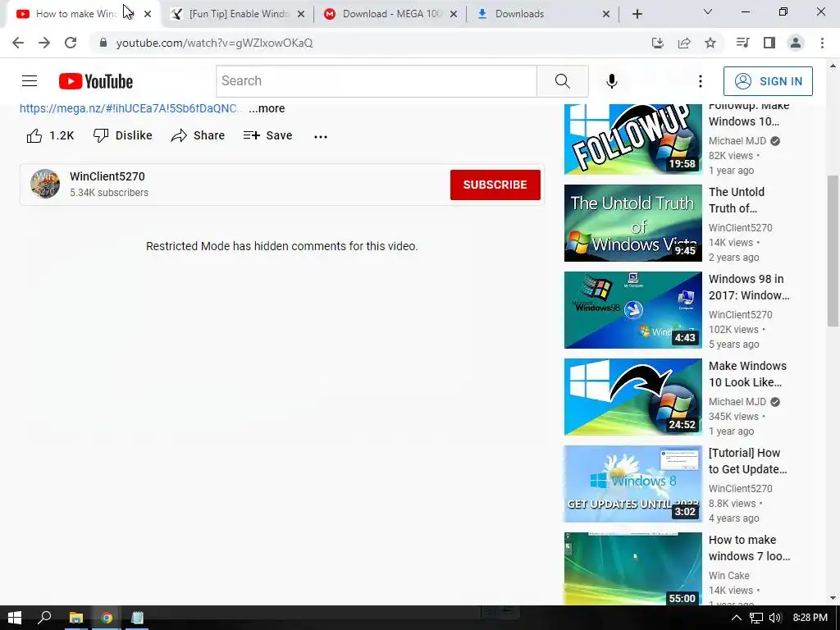This screenshot has width=840, height=630.
Task: Open Windows taskbar search
Action: pos(44,618)
